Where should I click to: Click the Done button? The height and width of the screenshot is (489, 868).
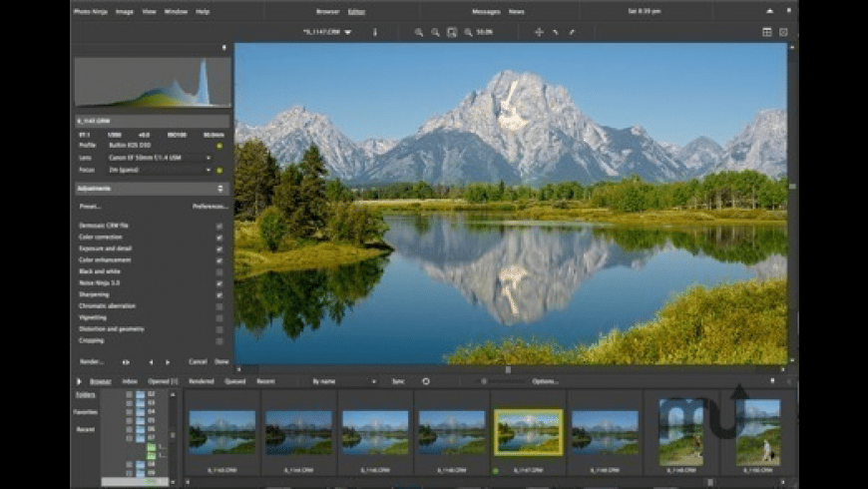point(221,361)
